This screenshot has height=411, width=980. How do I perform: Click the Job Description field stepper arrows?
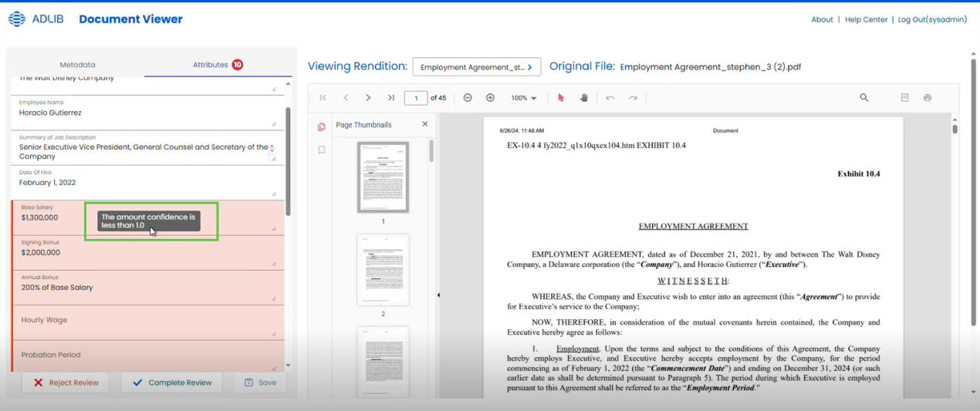pyautogui.click(x=272, y=147)
